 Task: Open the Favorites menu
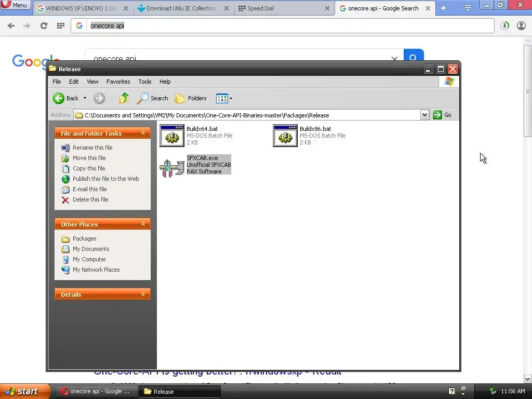tap(118, 82)
